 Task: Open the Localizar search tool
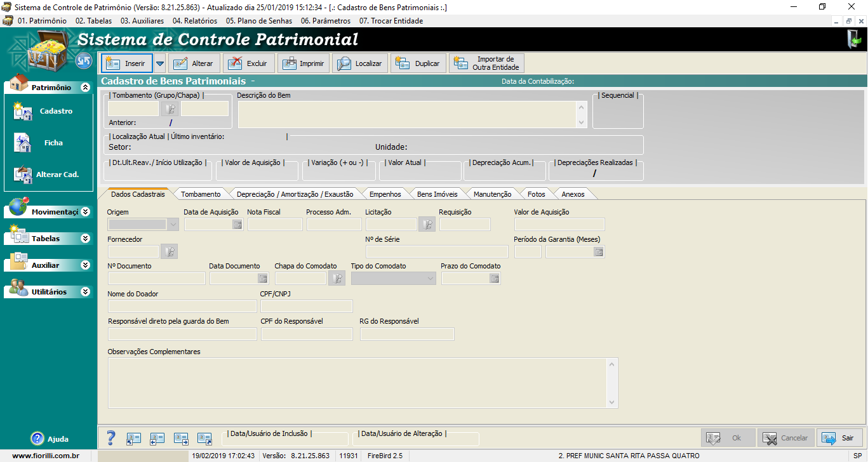pos(344,63)
